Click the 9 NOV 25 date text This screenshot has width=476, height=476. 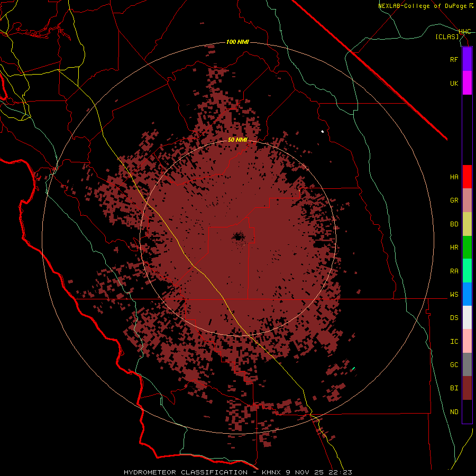pyautogui.click(x=305, y=472)
